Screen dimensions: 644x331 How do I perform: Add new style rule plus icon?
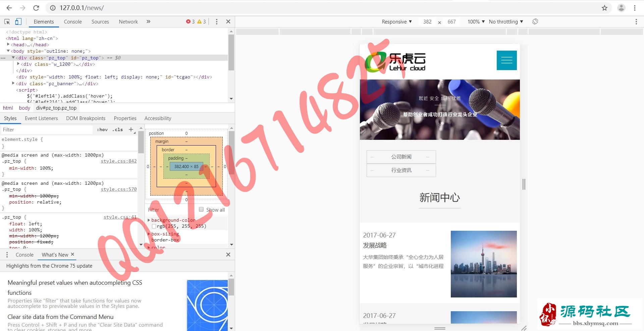[131, 130]
